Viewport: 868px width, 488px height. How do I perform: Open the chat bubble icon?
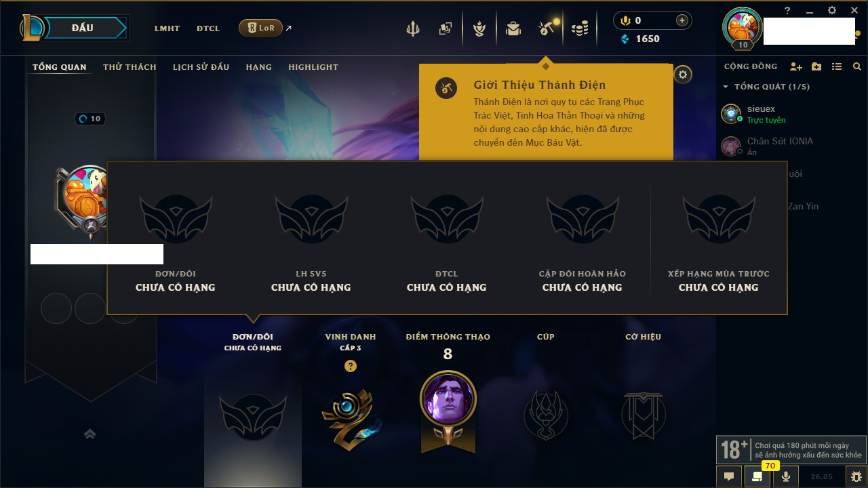click(728, 476)
